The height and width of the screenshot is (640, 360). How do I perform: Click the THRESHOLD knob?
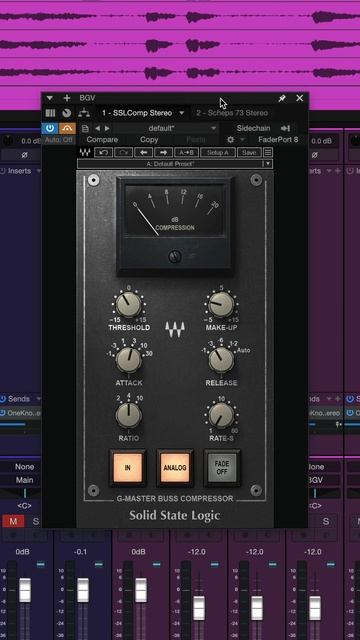click(129, 305)
